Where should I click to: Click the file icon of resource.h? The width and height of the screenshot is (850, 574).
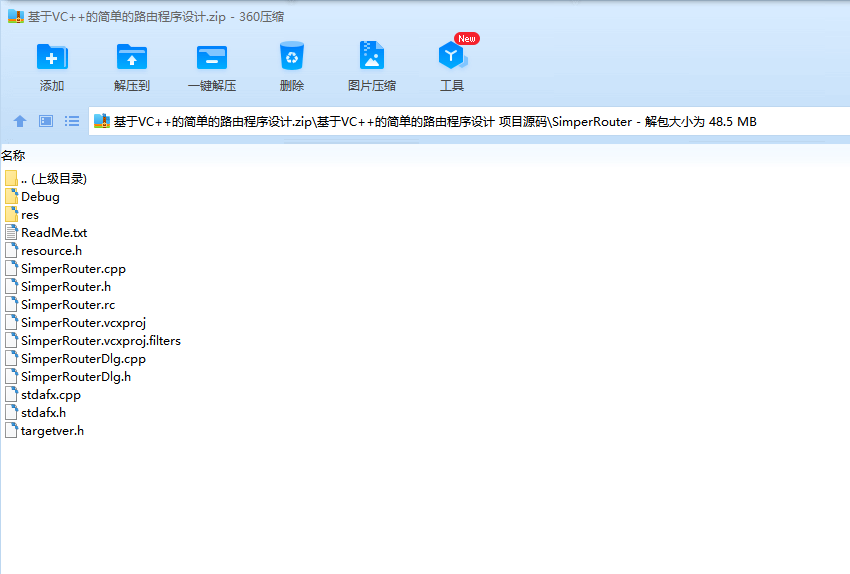(11, 250)
